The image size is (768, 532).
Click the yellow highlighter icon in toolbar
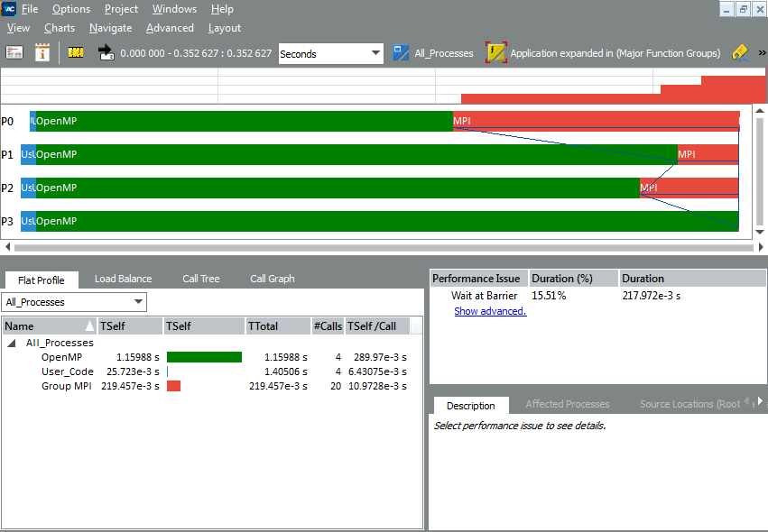[740, 53]
